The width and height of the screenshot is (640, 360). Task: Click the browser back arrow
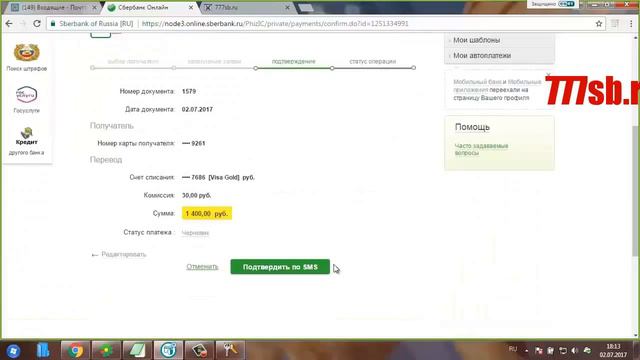pos(9,24)
